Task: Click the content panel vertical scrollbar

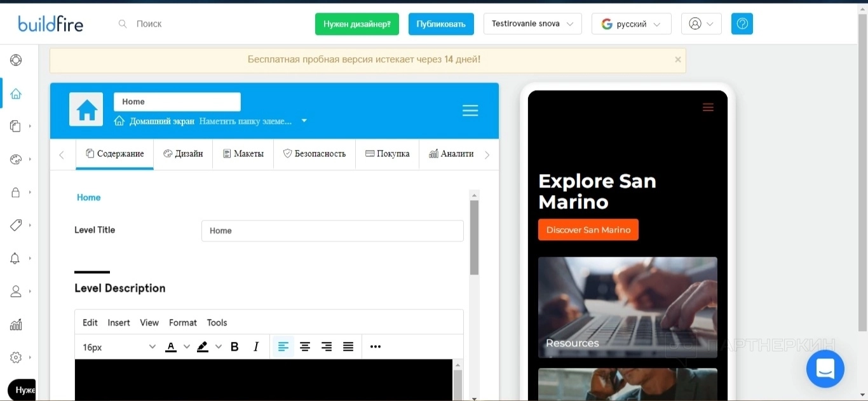Action: (x=474, y=238)
